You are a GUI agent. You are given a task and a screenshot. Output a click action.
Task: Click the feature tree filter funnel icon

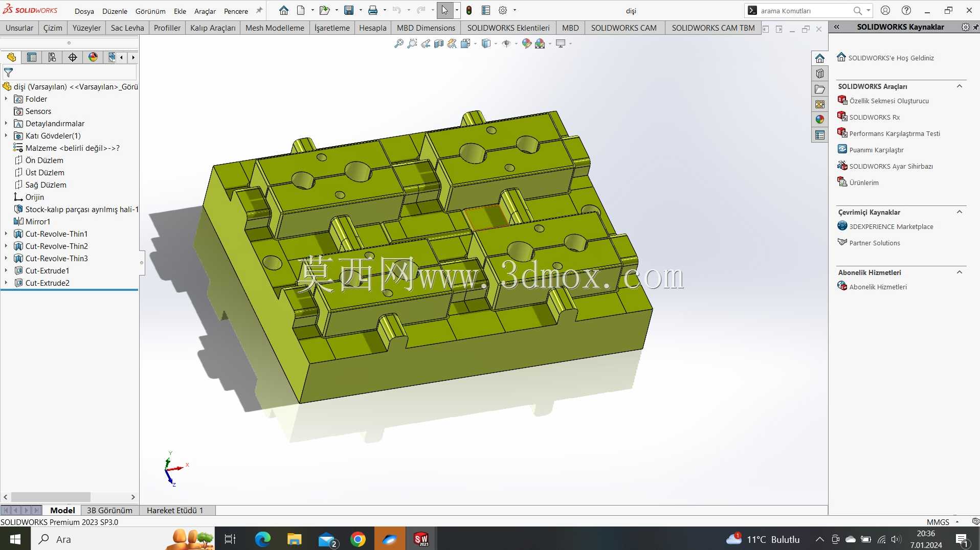[8, 73]
